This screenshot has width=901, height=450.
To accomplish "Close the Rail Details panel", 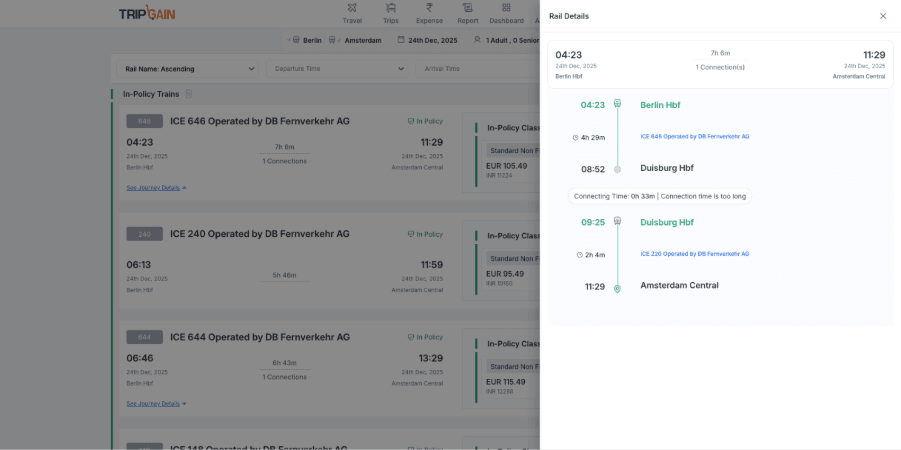I will (x=882, y=16).
